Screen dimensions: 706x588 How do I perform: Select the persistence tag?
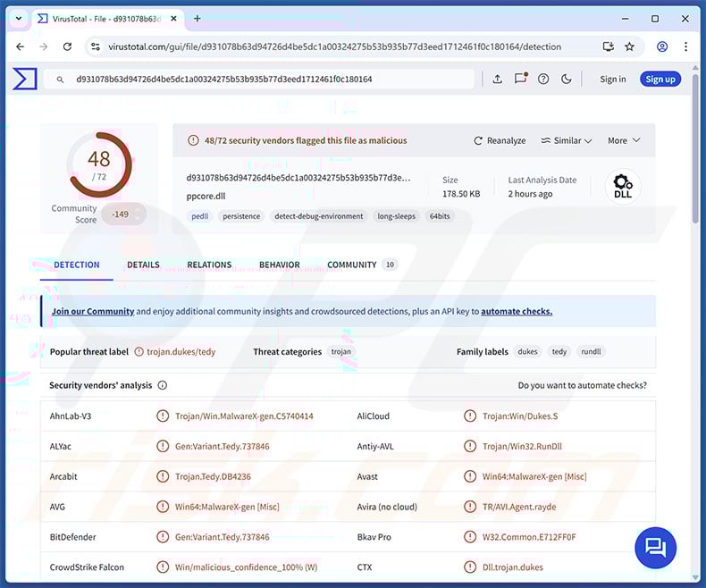pyautogui.click(x=241, y=216)
